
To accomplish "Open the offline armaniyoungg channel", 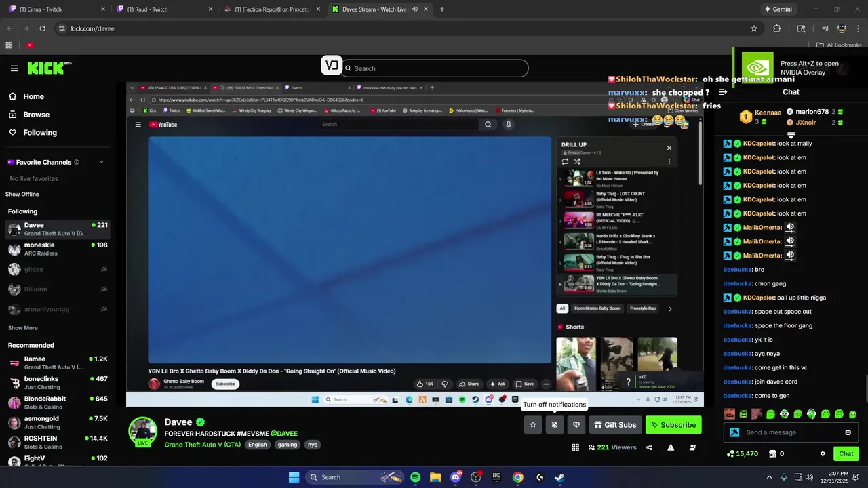I will [58, 309].
